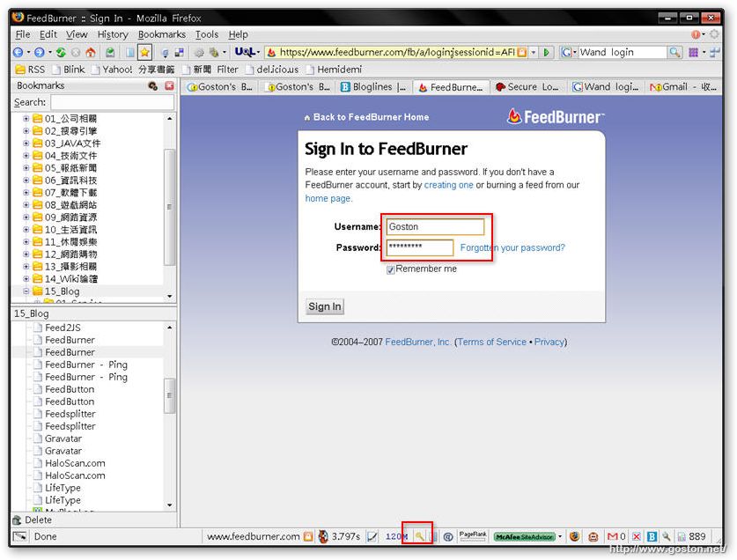737x560 pixels.
Task: Expand the 14_Wiki bookmark folder
Action: (x=26, y=279)
